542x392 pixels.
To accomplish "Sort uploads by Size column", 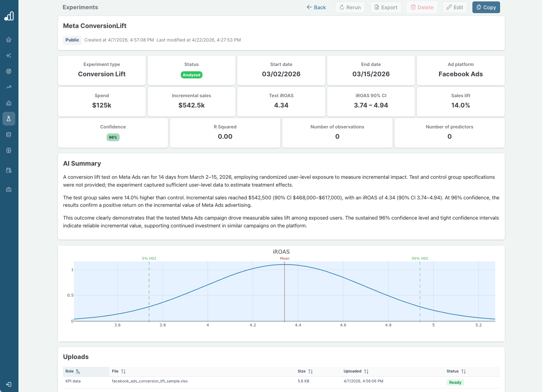I will 310,371.
